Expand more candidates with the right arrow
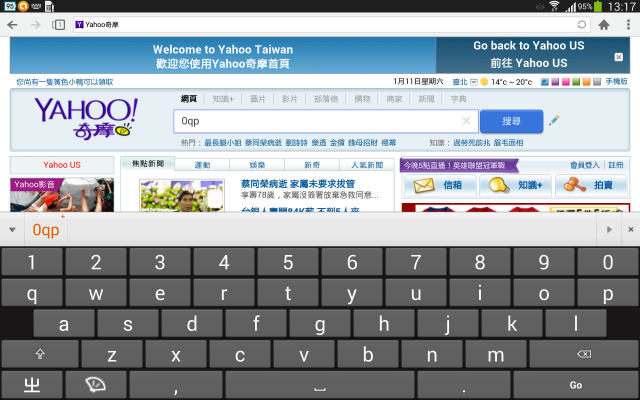Viewport: 640px width, 400px height. (x=609, y=229)
